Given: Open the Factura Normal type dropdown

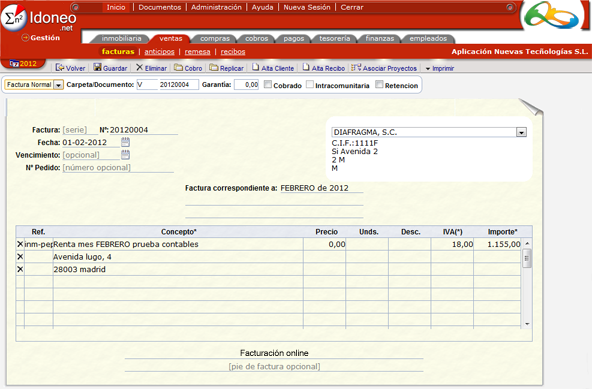Looking at the screenshot, I should [x=58, y=85].
